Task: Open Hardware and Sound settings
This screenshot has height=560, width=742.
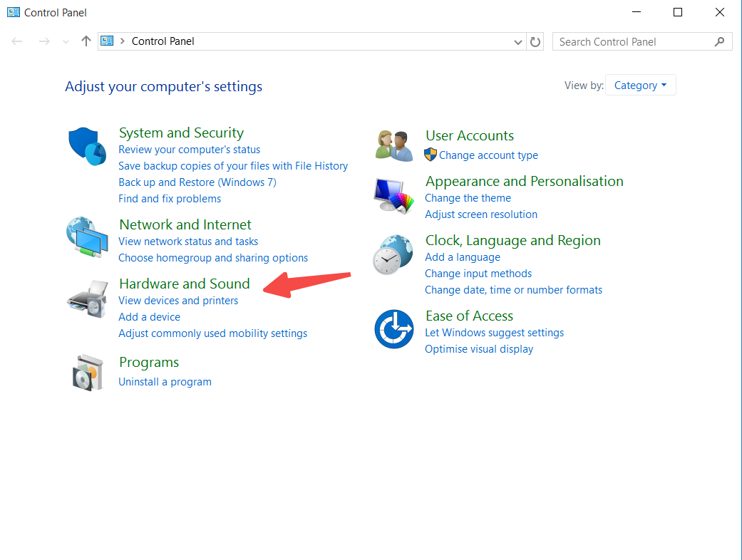Action: (x=184, y=284)
